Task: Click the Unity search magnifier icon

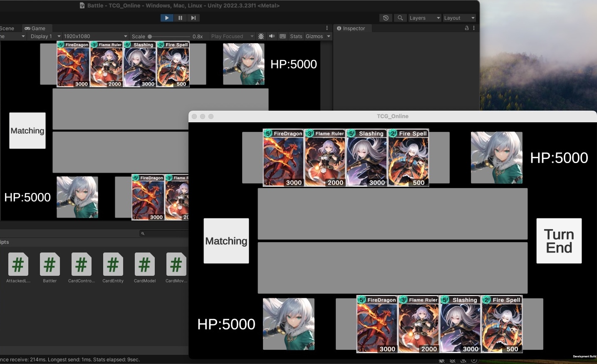Action: [x=400, y=18]
